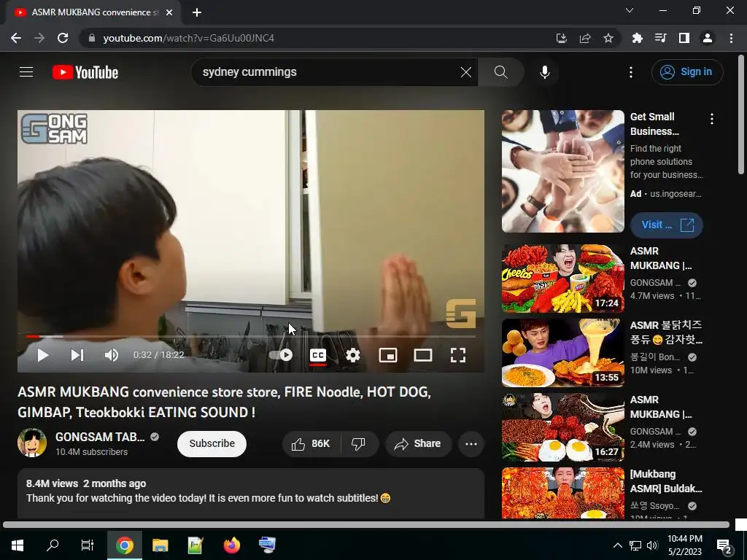The image size is (747, 560).
Task: Open ad options three-dot menu
Action: [x=712, y=119]
